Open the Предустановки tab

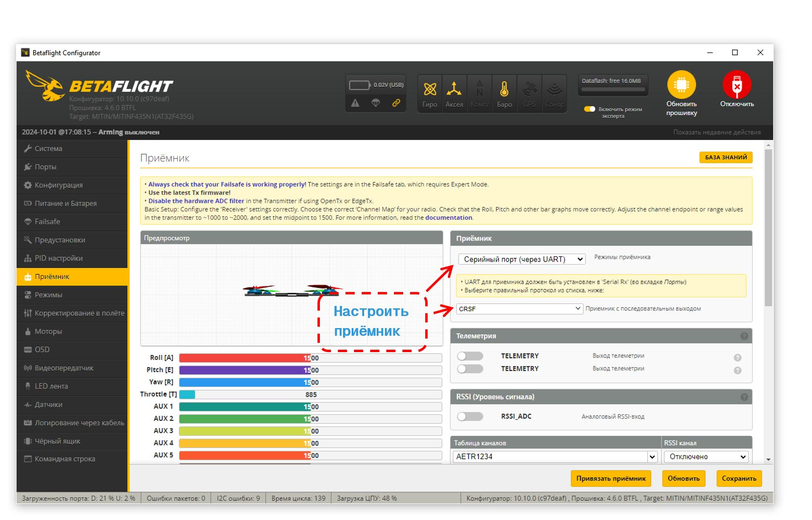tap(72, 240)
